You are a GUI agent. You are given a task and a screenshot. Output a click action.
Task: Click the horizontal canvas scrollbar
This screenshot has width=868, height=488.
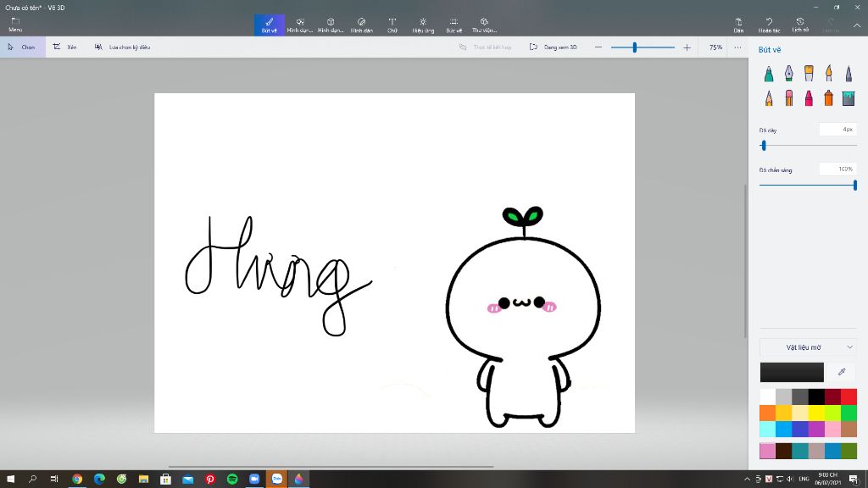click(x=331, y=467)
